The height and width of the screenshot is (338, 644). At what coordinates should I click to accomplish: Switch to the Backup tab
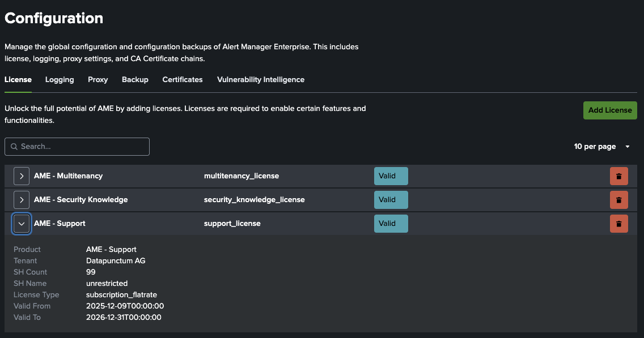[x=135, y=79]
